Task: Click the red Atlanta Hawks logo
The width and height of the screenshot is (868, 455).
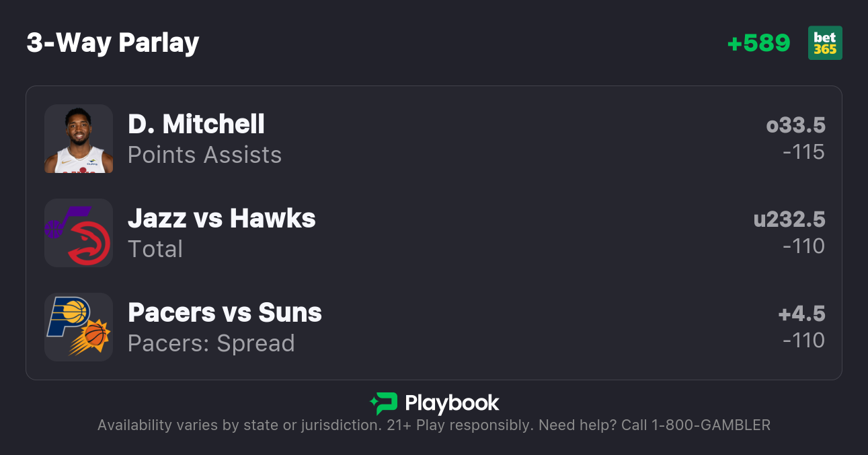Action: coord(89,244)
